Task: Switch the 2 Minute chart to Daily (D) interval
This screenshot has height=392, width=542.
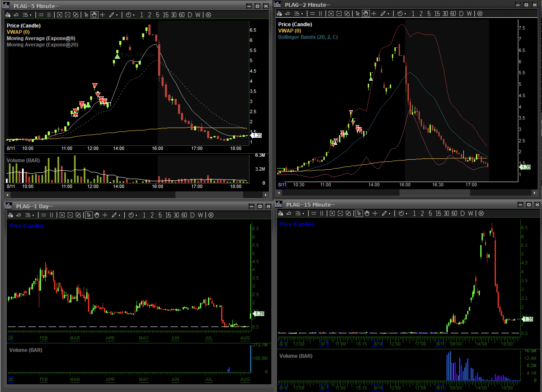Action: coord(461,14)
